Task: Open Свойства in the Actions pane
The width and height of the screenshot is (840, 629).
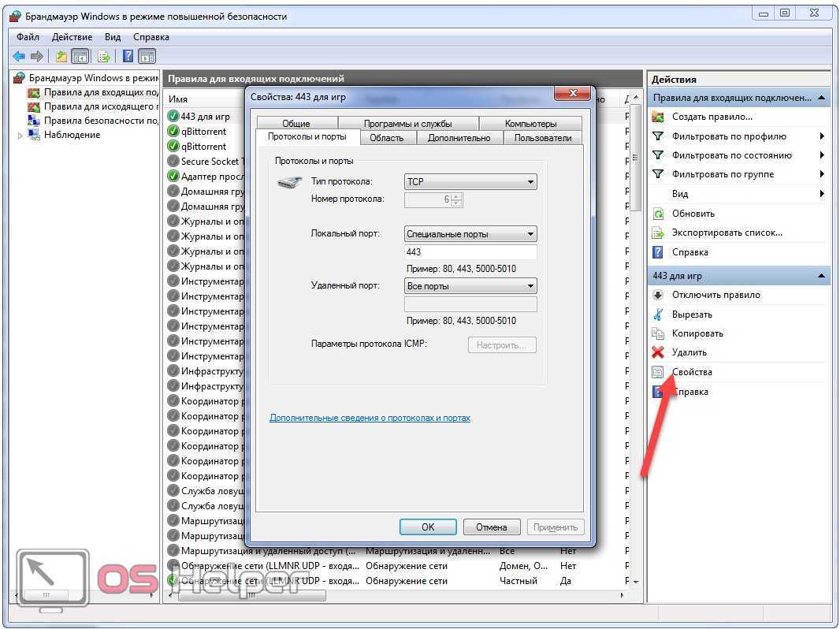Action: 691,372
